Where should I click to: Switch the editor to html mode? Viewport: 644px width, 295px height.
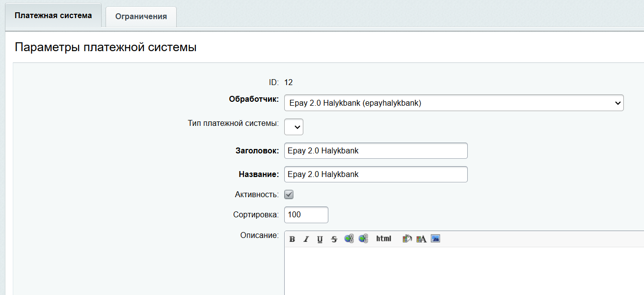(x=384, y=239)
